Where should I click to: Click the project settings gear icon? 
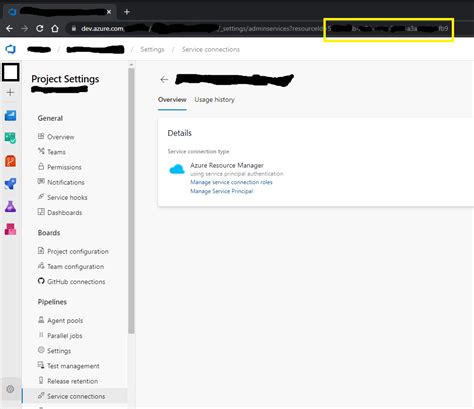click(10, 389)
